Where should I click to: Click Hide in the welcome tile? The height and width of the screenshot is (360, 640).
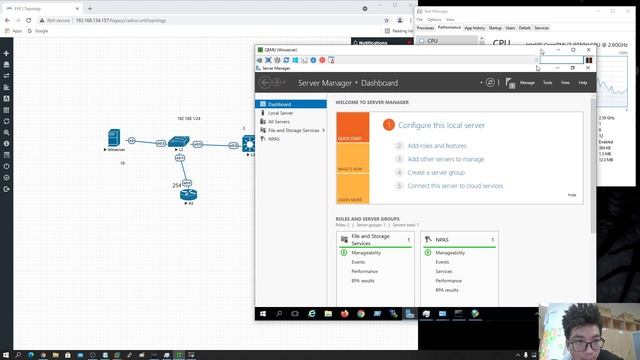click(572, 195)
